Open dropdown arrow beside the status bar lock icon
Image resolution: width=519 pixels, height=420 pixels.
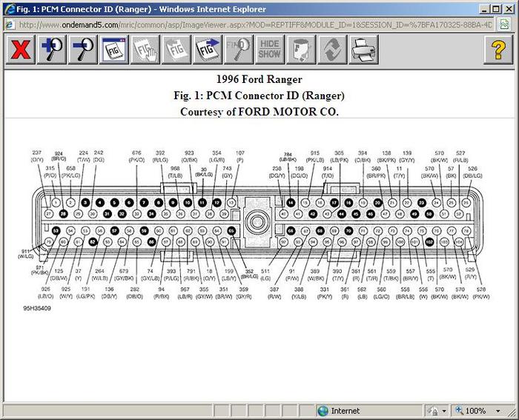tap(444, 411)
